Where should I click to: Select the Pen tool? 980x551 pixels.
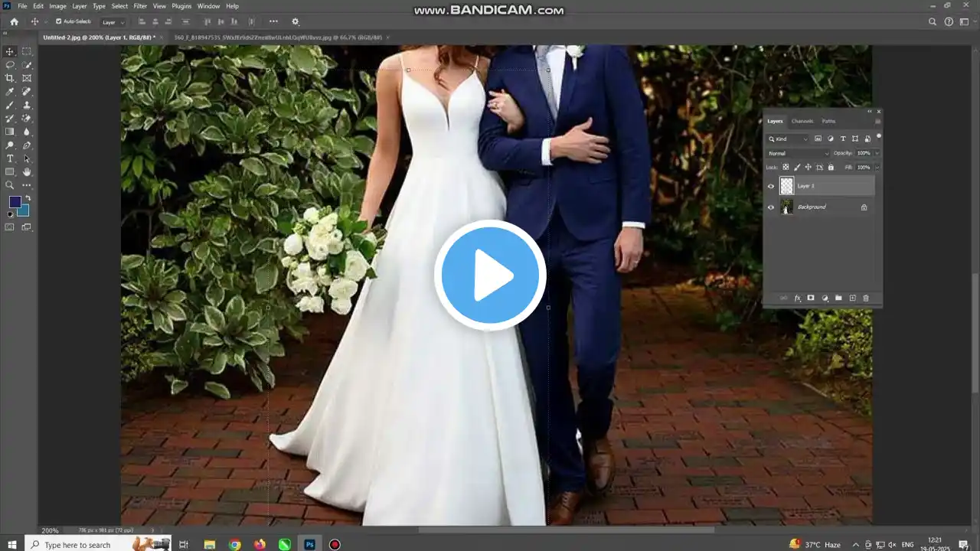[x=27, y=145]
